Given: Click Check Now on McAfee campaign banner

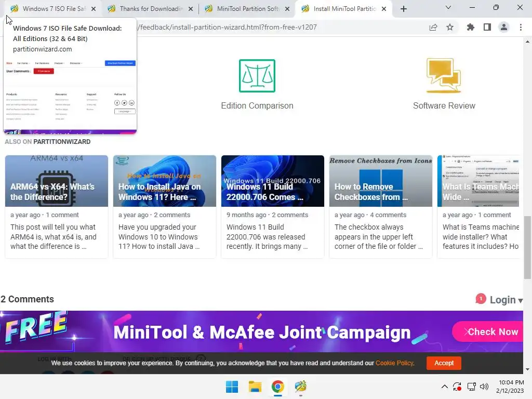Looking at the screenshot, I should click(x=488, y=331).
